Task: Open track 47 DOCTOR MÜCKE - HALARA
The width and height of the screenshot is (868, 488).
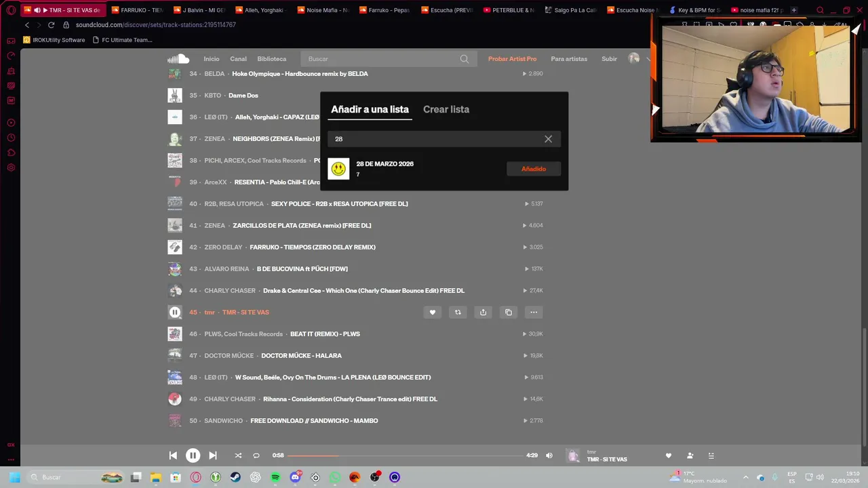Action: coord(301,356)
